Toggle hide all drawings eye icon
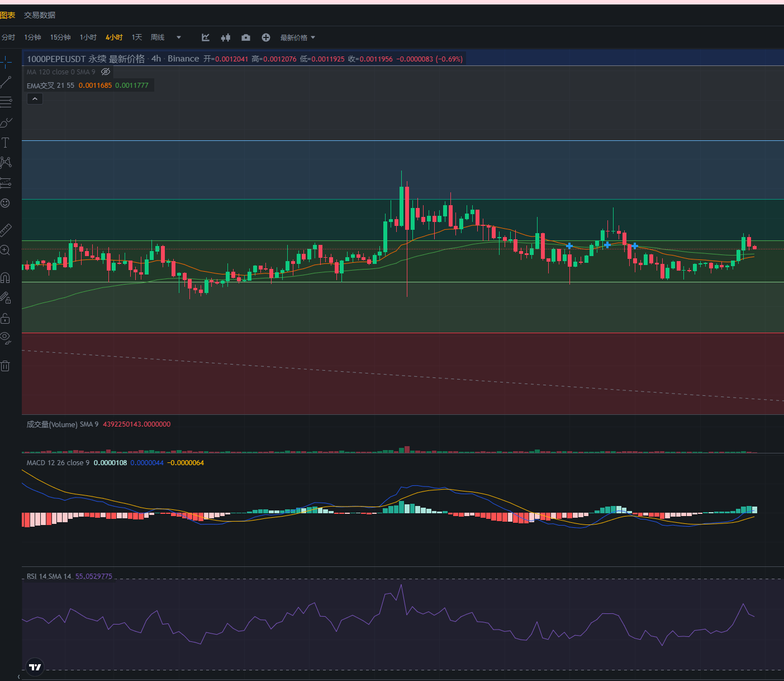Viewport: 784px width, 681px height. tap(6, 337)
